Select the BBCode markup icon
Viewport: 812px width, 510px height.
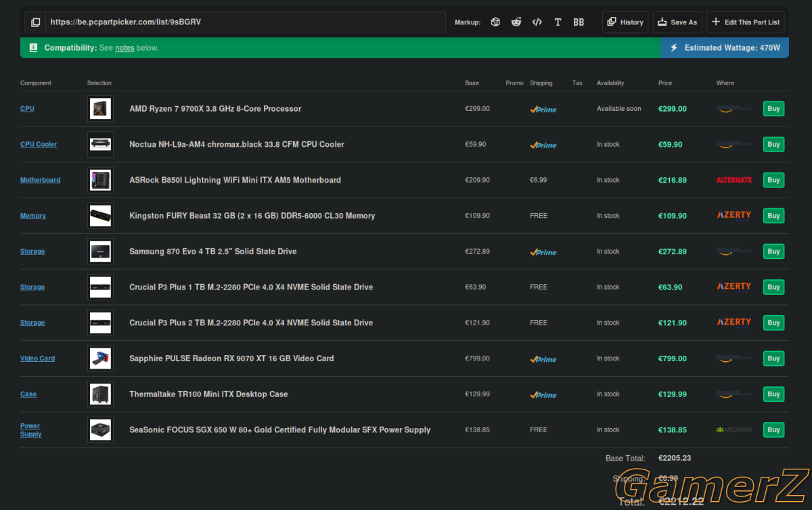[579, 22]
